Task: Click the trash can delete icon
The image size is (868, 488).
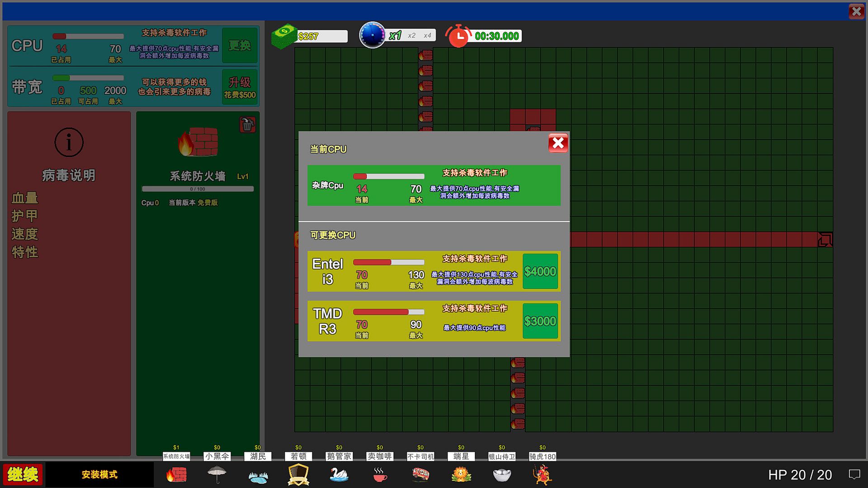Action: pos(247,125)
